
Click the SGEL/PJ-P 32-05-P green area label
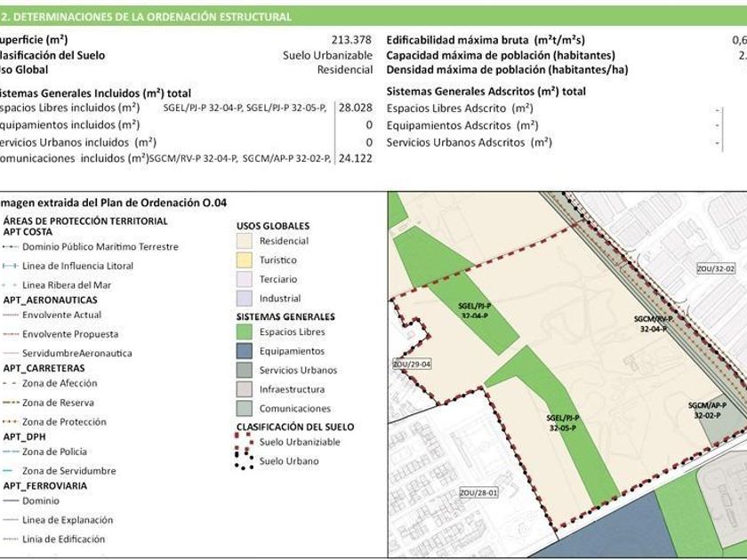point(563,421)
